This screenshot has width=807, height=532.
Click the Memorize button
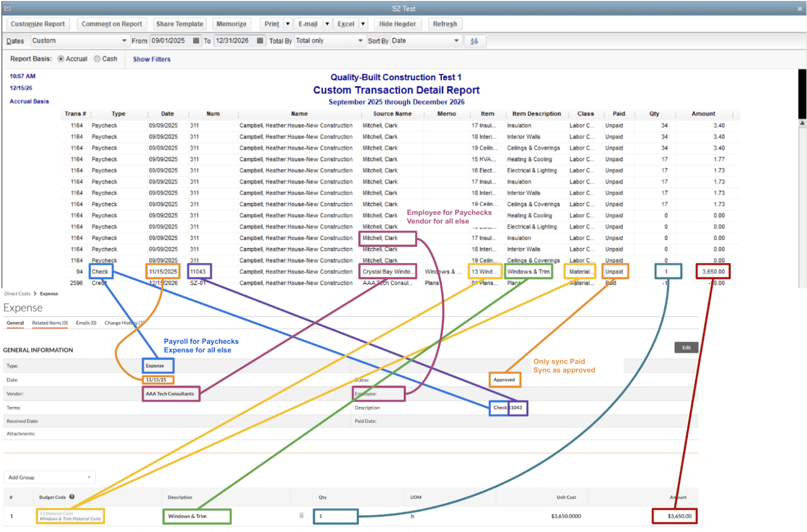pos(231,23)
